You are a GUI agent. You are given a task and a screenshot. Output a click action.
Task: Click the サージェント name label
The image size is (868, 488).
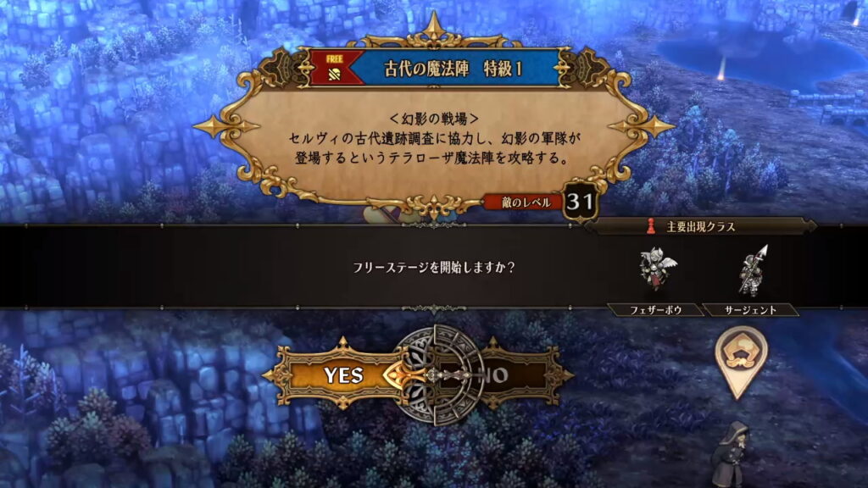[751, 310]
